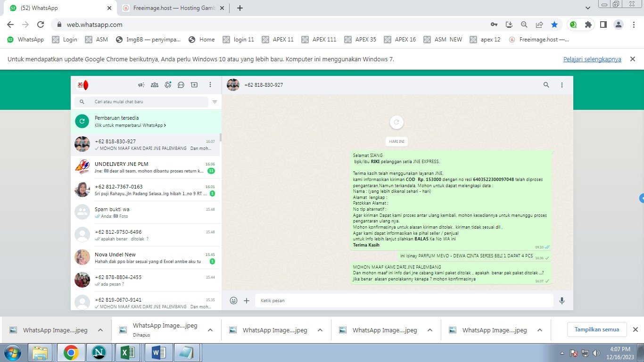Search inside the conversation with magnifier icon
This screenshot has width=644, height=362.
546,85
